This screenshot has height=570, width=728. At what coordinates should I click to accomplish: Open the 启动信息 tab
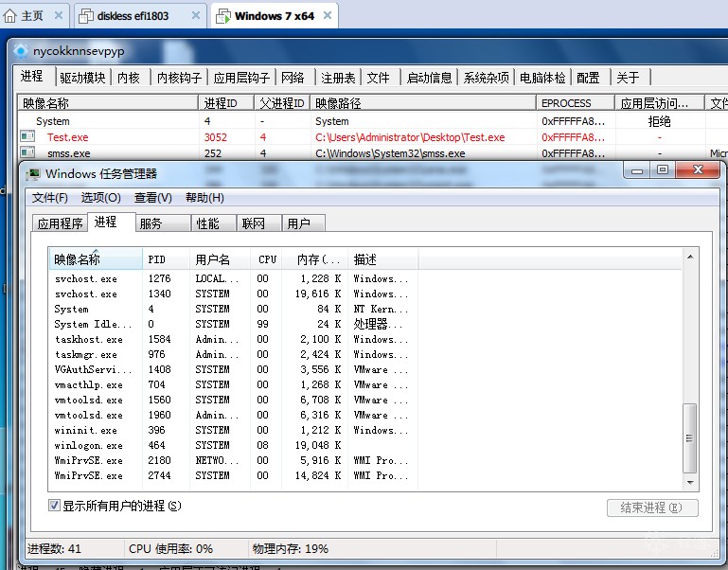pyautogui.click(x=429, y=78)
